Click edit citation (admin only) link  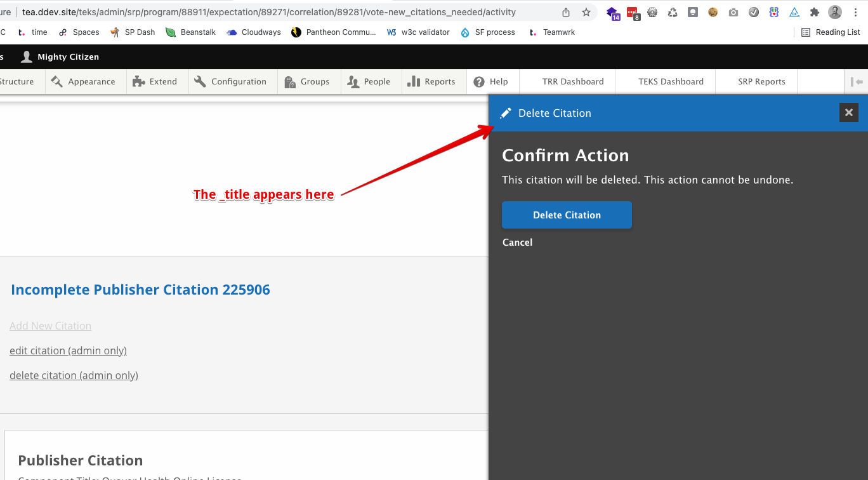[68, 350]
